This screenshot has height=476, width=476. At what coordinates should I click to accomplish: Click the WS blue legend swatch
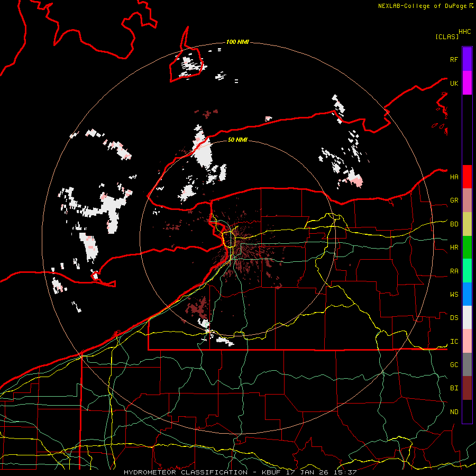tap(467, 294)
